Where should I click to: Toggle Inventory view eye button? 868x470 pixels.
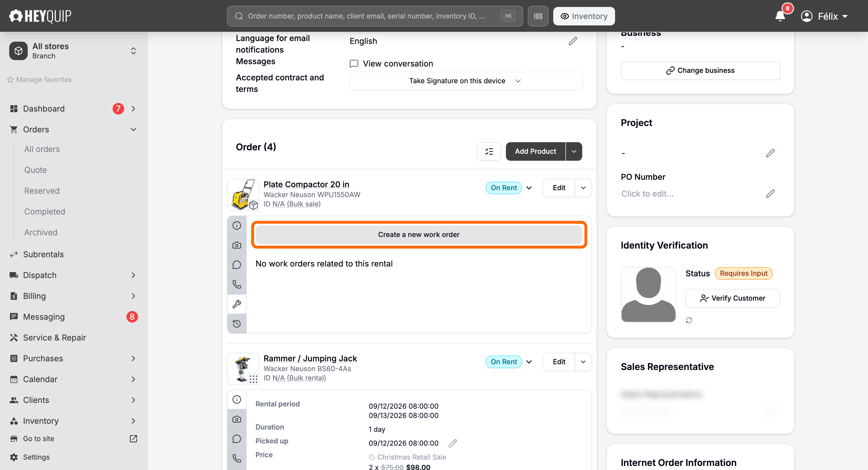[584, 16]
